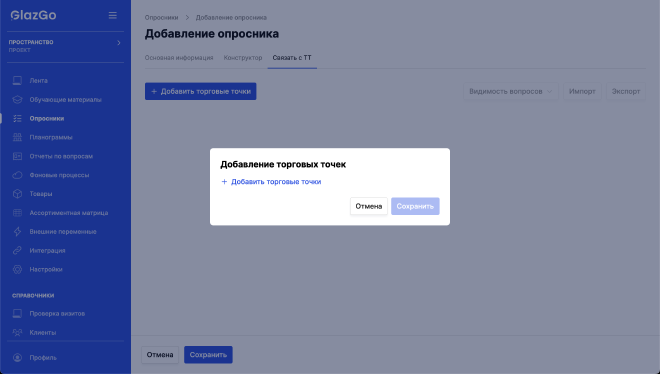Click the GlazGo logo
The image size is (660, 374).
tap(33, 15)
